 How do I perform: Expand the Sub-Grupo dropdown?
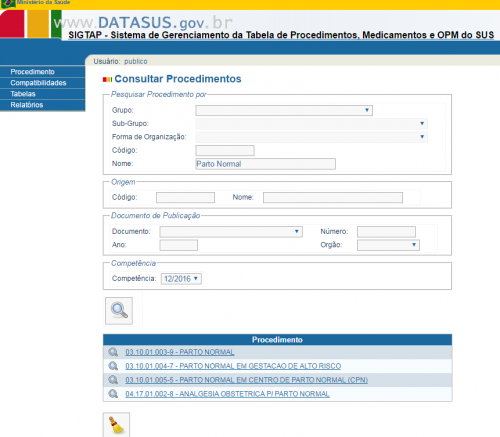pyautogui.click(x=312, y=124)
